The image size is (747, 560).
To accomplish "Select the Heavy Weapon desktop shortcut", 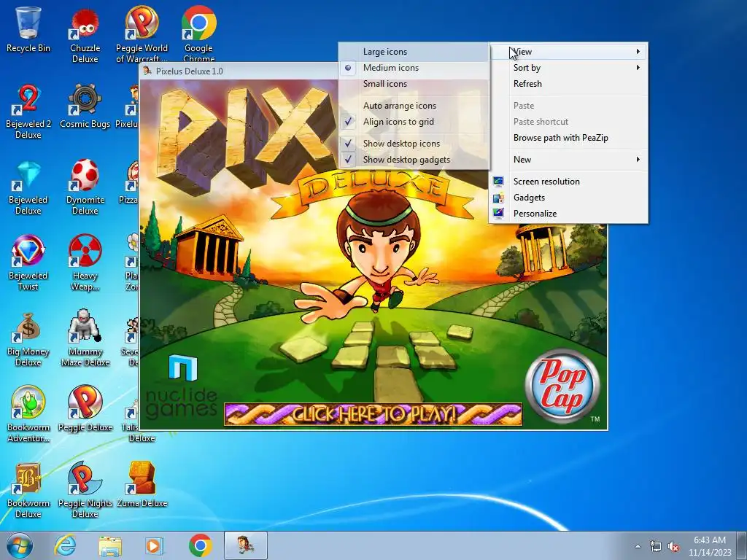I will point(85,262).
